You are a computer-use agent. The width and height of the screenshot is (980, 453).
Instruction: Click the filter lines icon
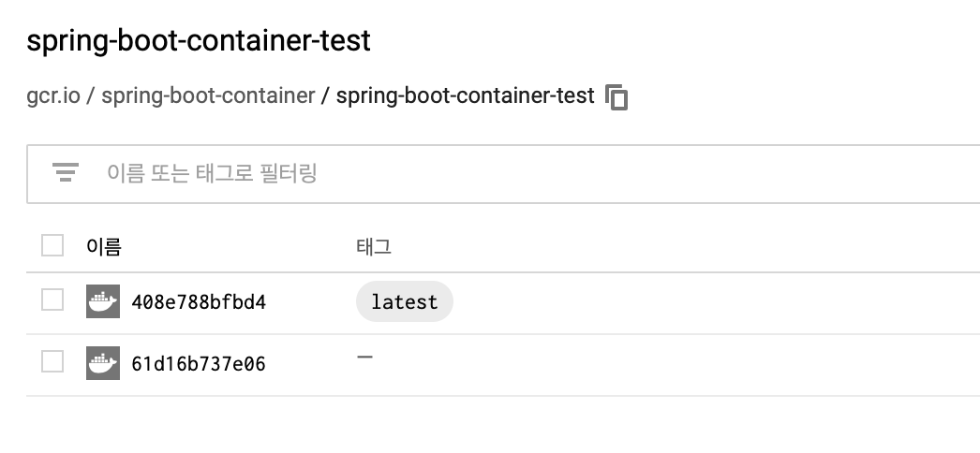click(x=65, y=173)
